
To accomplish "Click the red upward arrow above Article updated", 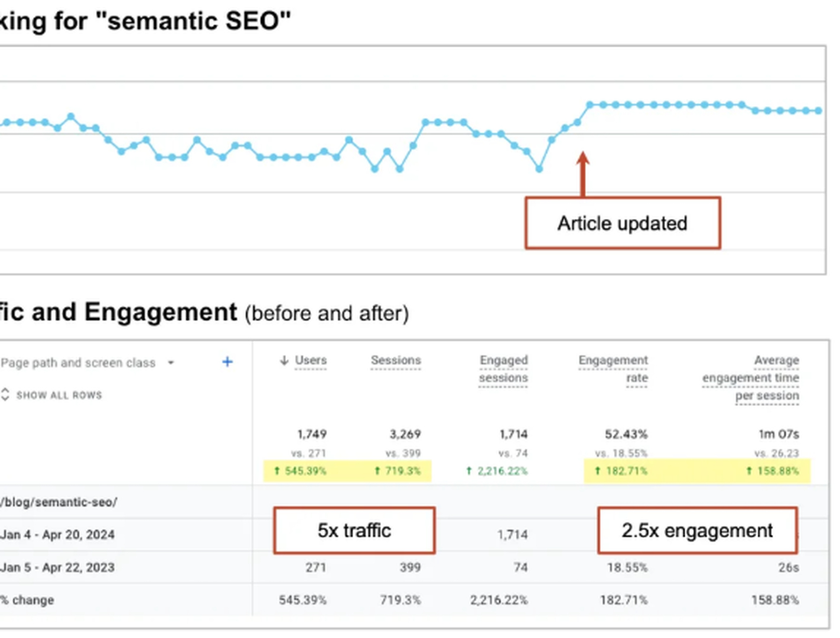I will point(584,171).
